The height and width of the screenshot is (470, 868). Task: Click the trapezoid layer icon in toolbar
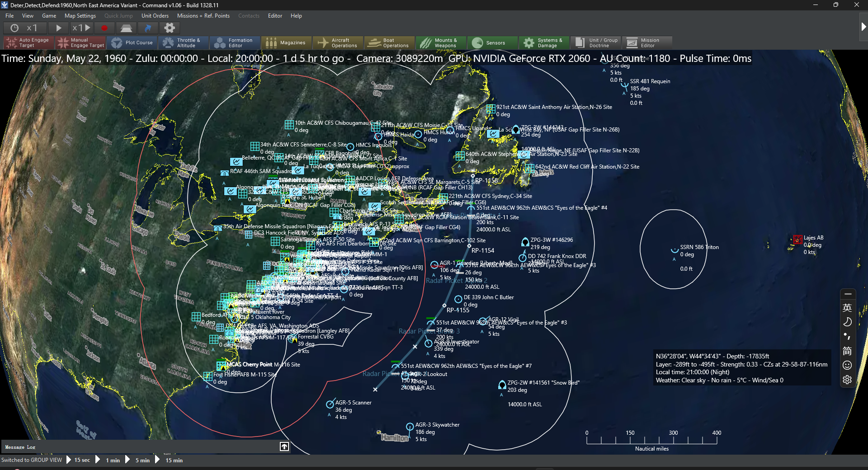coord(126,28)
